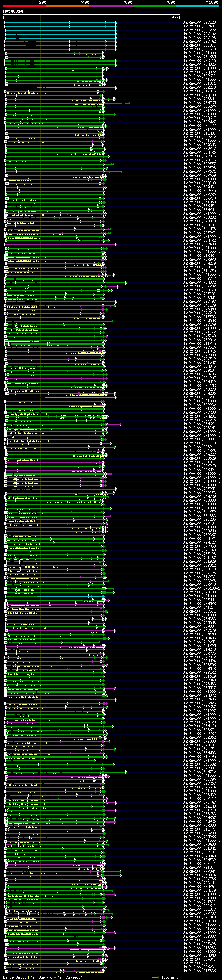Click the 'Large gaps' legend text
Image resolution: width=222 pixels, height=980 pixels.
click(15, 977)
